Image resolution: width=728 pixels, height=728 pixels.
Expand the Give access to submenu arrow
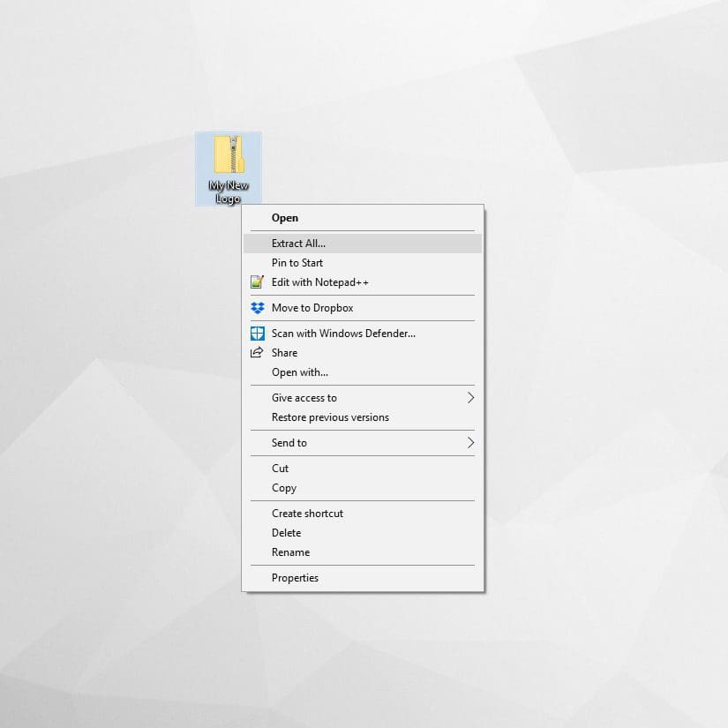pos(470,398)
